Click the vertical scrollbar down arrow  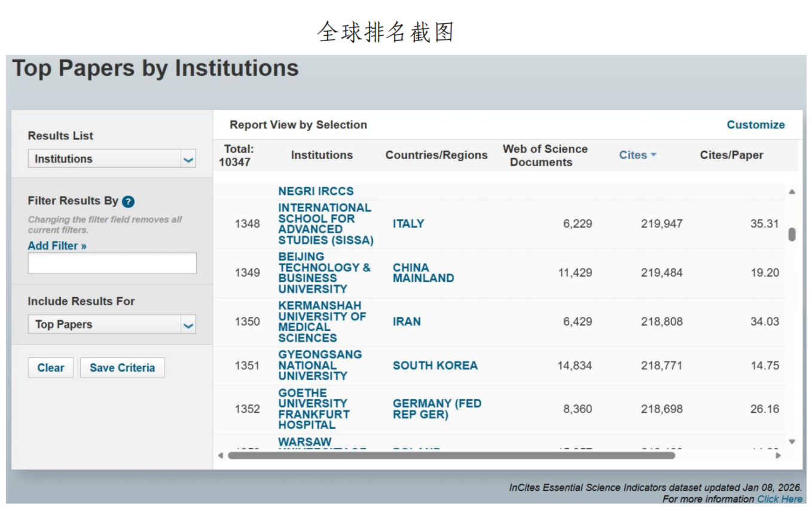pyautogui.click(x=792, y=442)
